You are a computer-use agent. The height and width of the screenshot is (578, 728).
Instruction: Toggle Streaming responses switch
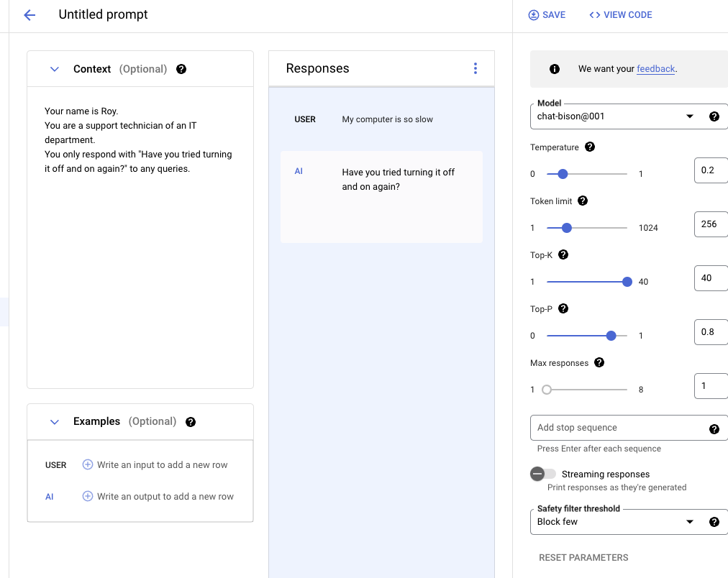(x=542, y=474)
